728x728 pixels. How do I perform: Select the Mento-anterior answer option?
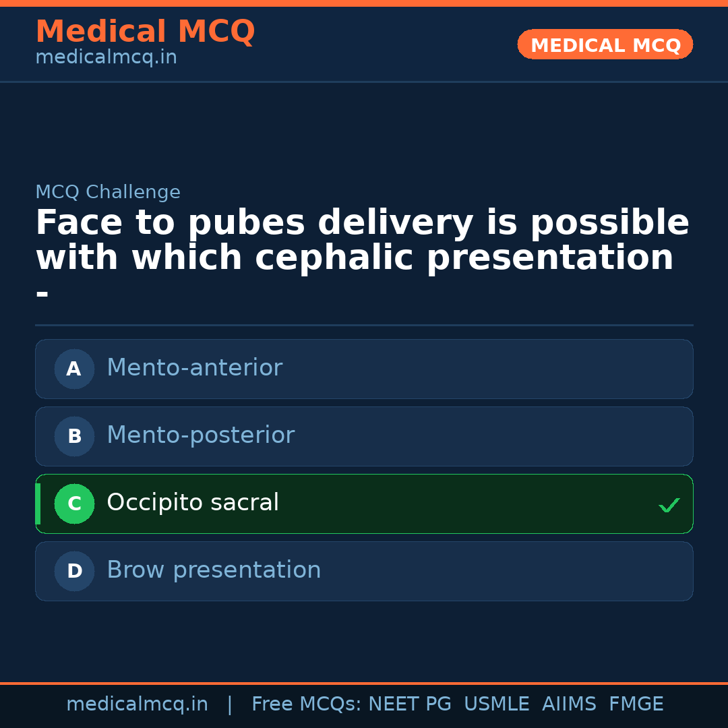coord(364,369)
